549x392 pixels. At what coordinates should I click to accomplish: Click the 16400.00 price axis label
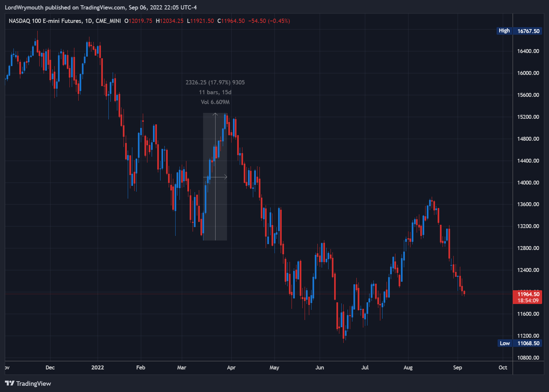coord(528,51)
